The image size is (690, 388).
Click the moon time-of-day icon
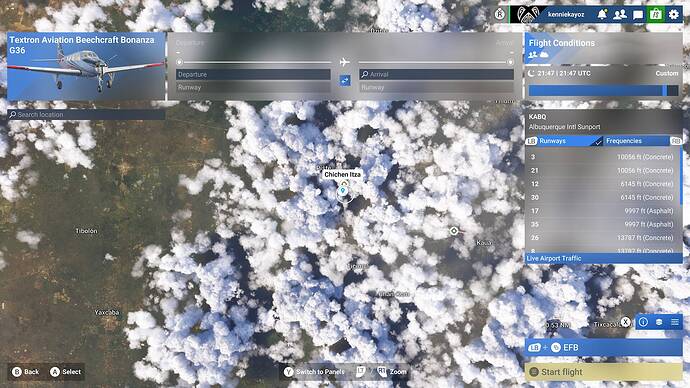(x=531, y=73)
